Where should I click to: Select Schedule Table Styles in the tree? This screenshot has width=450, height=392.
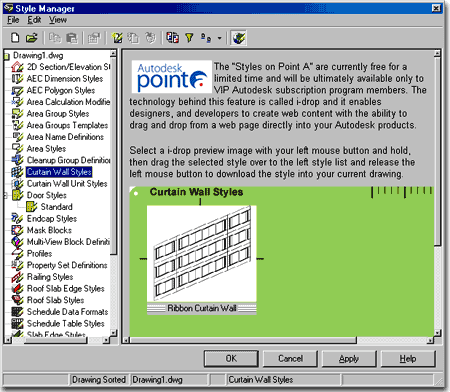(x=66, y=324)
